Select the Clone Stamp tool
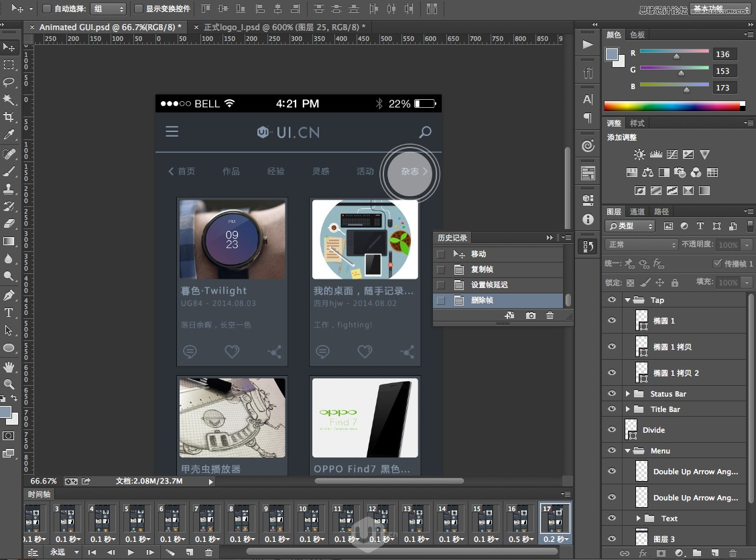The image size is (756, 560). coord(9,191)
